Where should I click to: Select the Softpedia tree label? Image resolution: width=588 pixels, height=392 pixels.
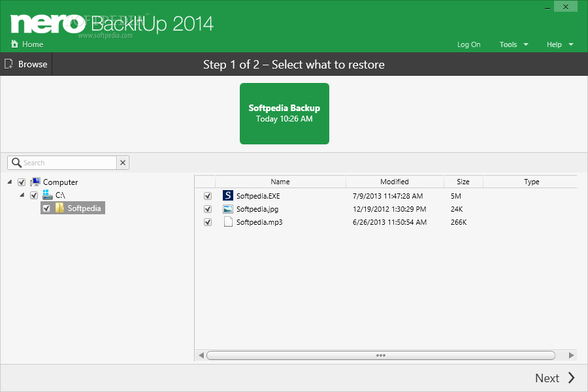pos(84,208)
